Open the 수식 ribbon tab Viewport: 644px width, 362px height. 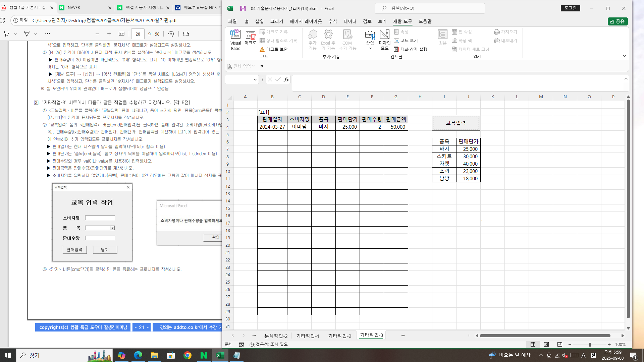click(x=332, y=21)
